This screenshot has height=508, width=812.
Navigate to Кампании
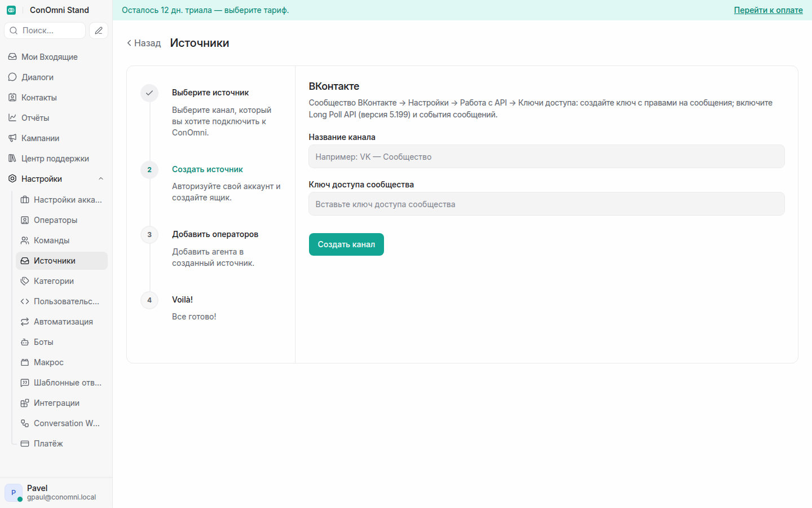tap(56, 138)
